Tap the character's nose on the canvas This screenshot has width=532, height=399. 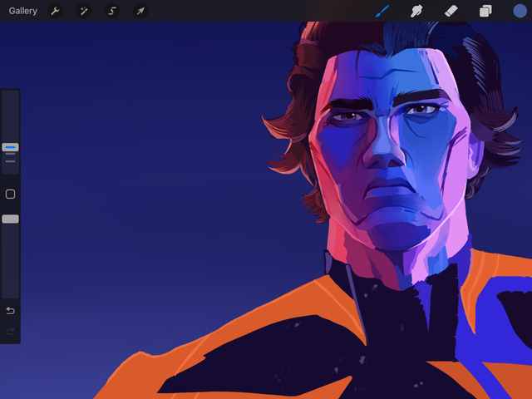coord(382,150)
